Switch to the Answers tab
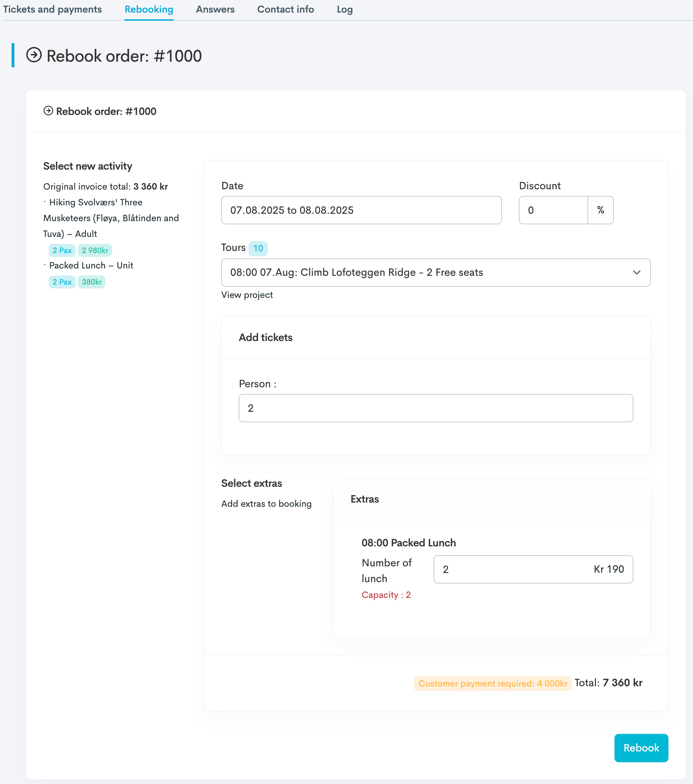Image resolution: width=693 pixels, height=784 pixels. [215, 9]
